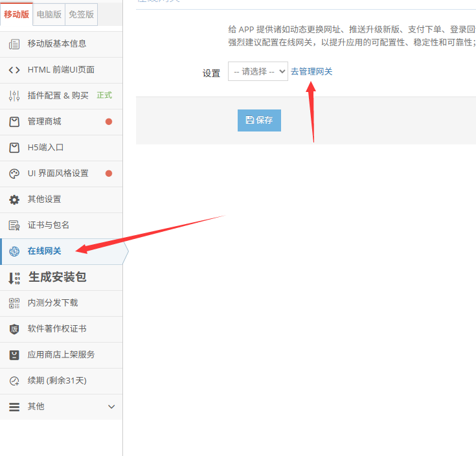Open the 请选择 gateway dropdown
The image size is (476, 456).
click(x=258, y=71)
